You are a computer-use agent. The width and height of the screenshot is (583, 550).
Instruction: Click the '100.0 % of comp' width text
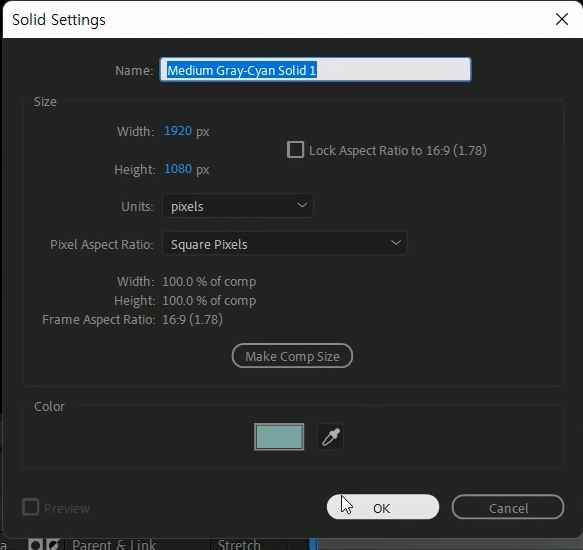pyautogui.click(x=209, y=282)
